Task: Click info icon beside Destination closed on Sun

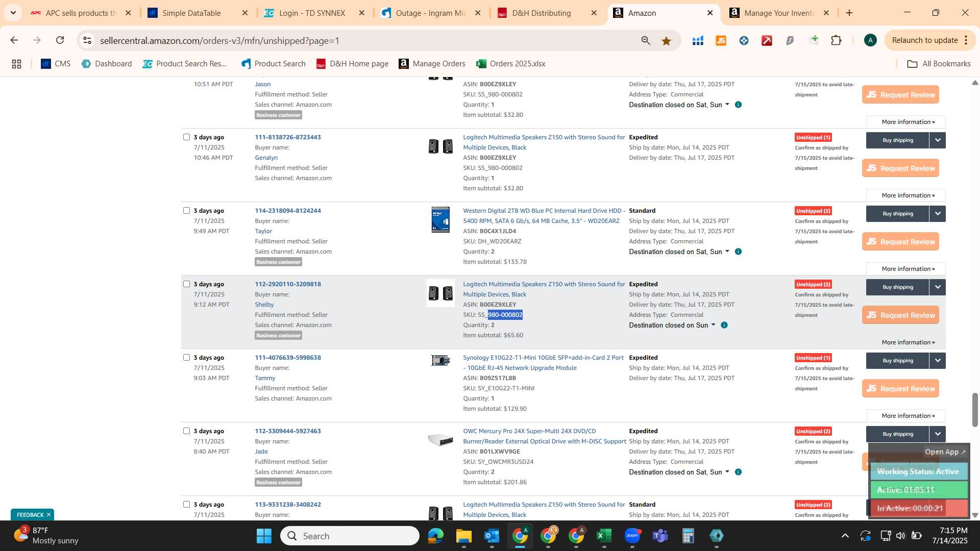Action: click(724, 325)
